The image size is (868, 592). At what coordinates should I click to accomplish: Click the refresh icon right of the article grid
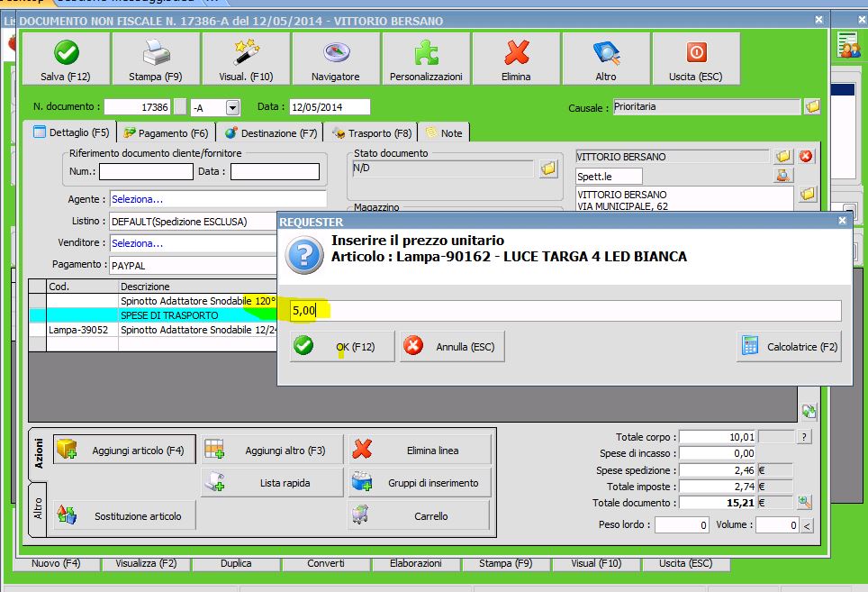[x=809, y=411]
